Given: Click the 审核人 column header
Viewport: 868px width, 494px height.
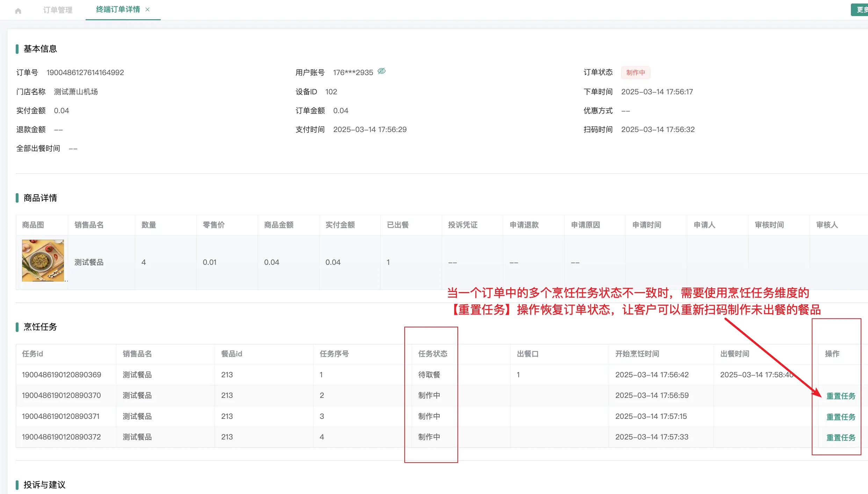Looking at the screenshot, I should pyautogui.click(x=827, y=225).
